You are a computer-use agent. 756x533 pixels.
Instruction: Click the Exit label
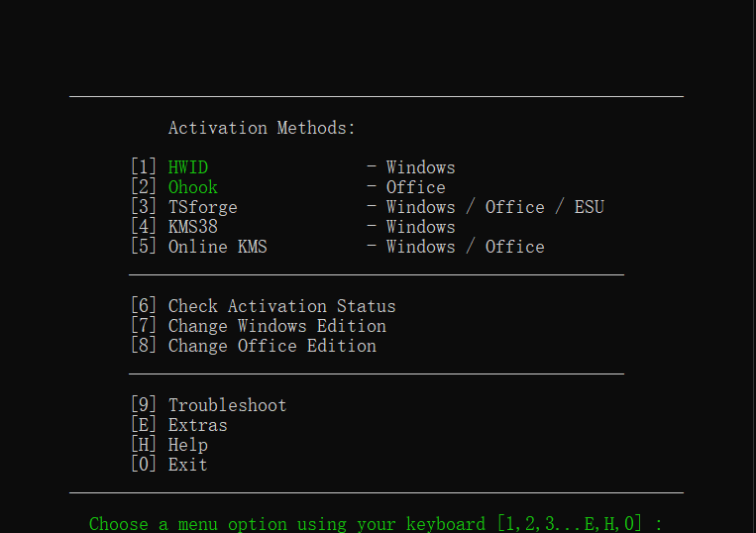pos(188,465)
